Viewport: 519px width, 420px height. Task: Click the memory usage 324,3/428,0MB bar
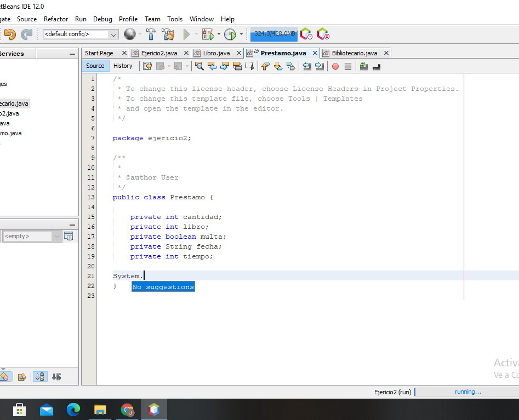pyautogui.click(x=273, y=34)
